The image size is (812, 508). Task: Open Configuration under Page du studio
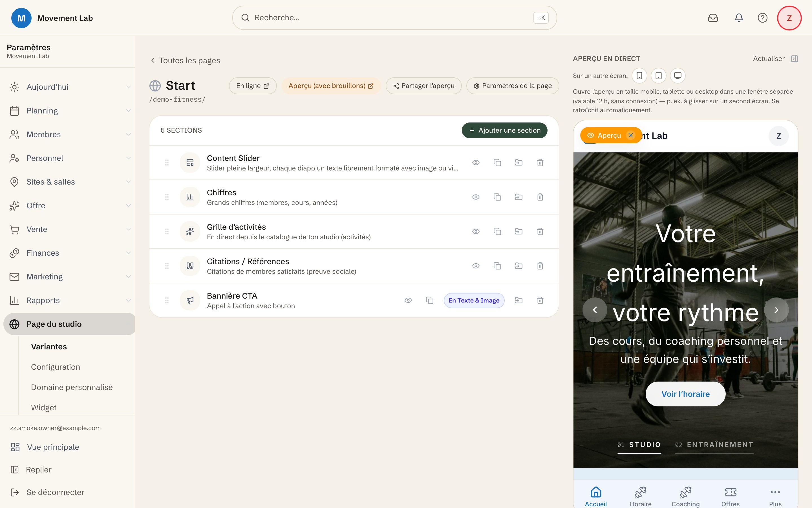click(x=55, y=367)
